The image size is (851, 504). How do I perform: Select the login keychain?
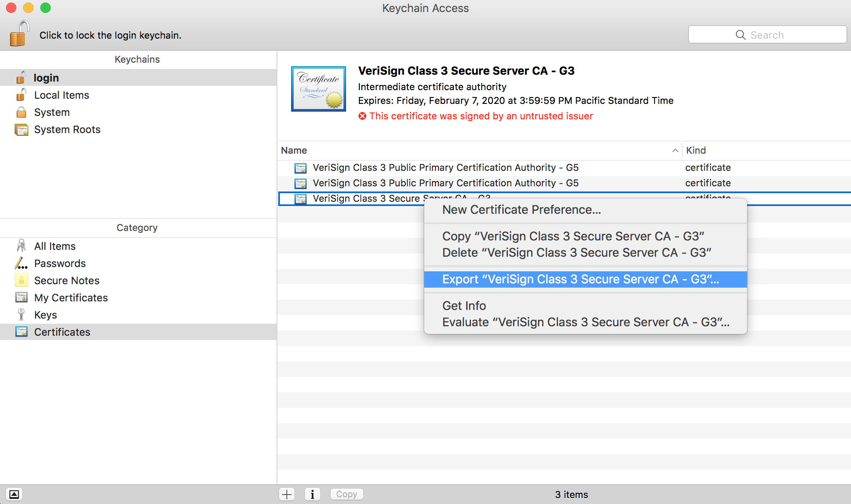138,78
